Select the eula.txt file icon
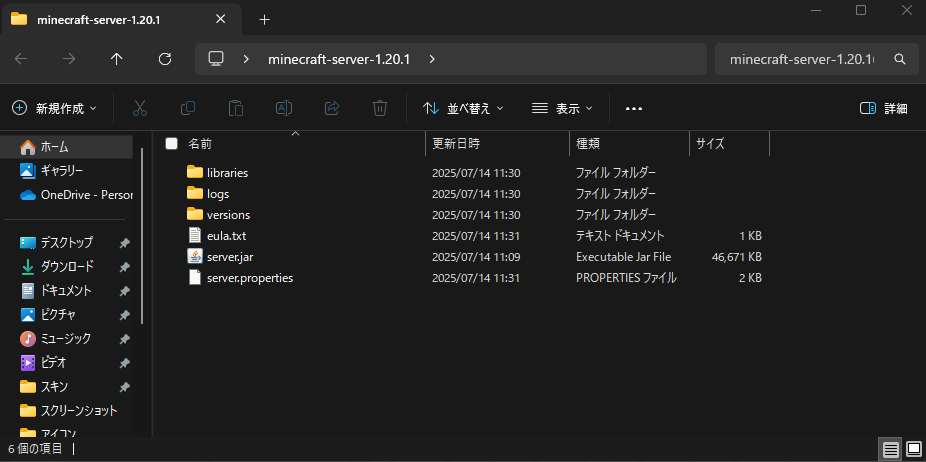The image size is (926, 462). click(195, 235)
